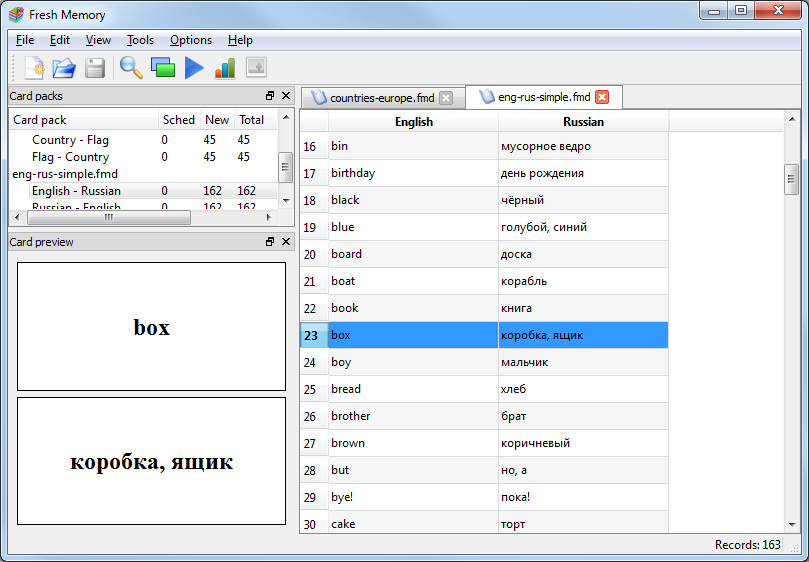Image resolution: width=809 pixels, height=562 pixels.
Task: Click the grayed-out import toolbar icon
Action: [256, 68]
